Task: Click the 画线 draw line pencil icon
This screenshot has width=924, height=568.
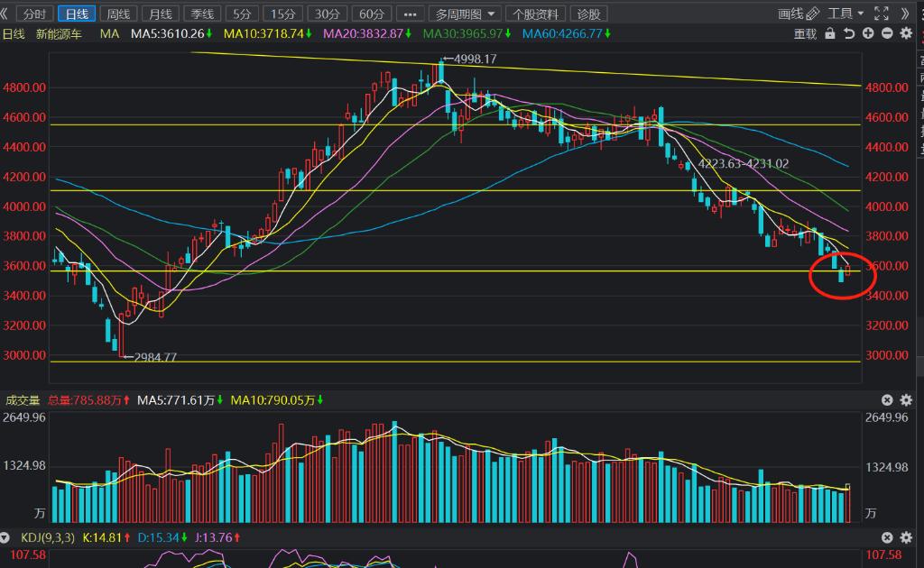Action: pyautogui.click(x=812, y=14)
